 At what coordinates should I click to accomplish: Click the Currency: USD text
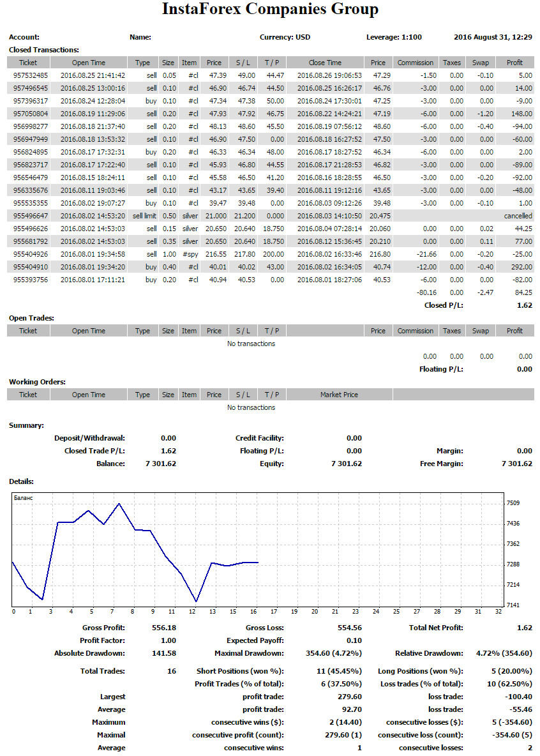tap(285, 37)
